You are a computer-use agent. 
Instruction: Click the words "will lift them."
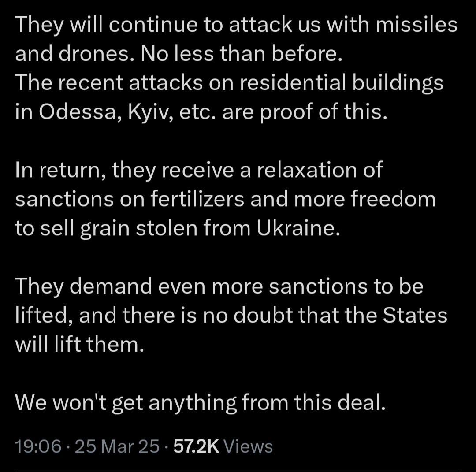point(79,344)
